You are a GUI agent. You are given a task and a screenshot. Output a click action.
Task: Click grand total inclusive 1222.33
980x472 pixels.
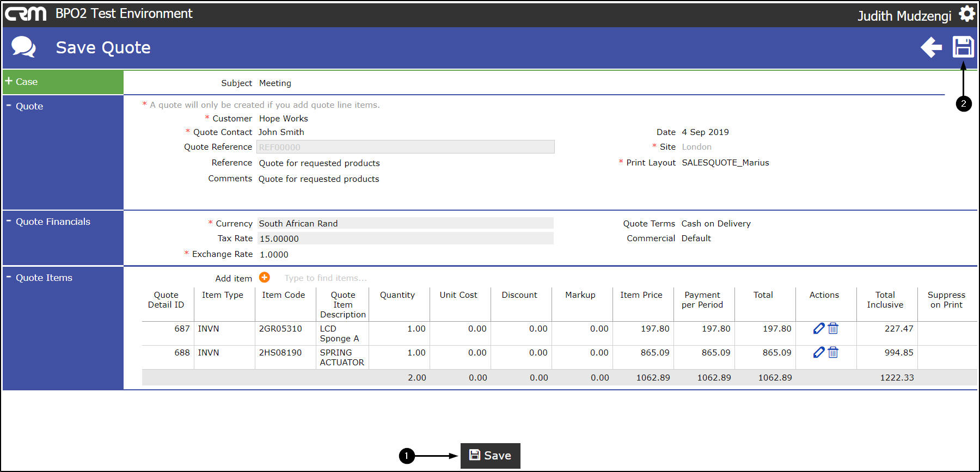[x=897, y=378]
